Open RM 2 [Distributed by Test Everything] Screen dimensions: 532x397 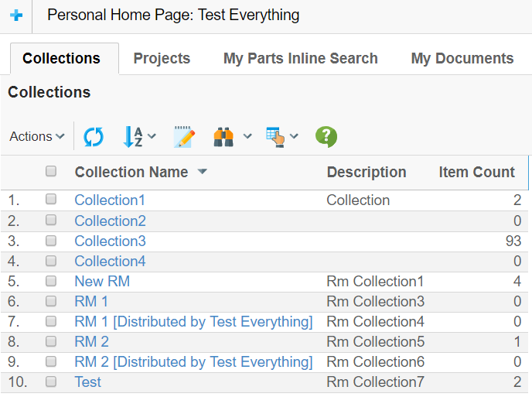point(193,361)
